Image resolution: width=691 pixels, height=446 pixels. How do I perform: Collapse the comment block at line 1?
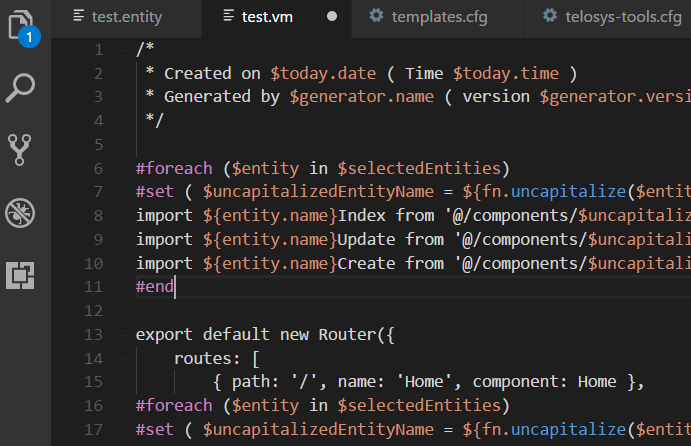pos(122,50)
